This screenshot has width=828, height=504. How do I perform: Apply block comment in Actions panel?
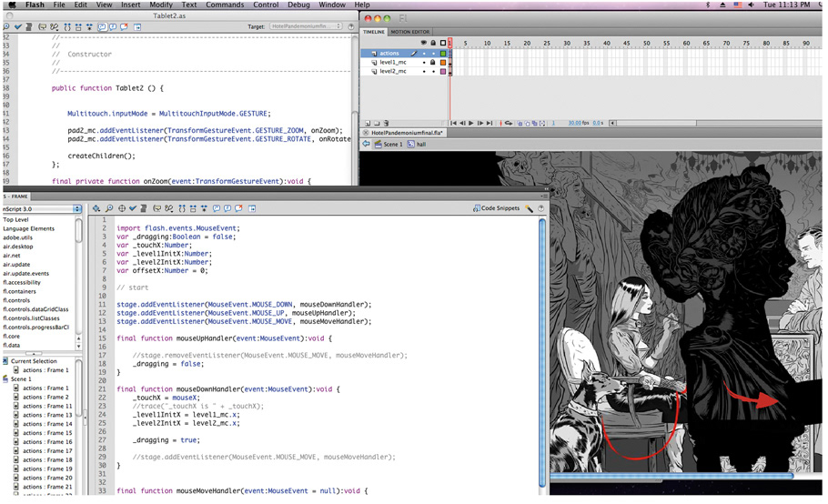217,208
